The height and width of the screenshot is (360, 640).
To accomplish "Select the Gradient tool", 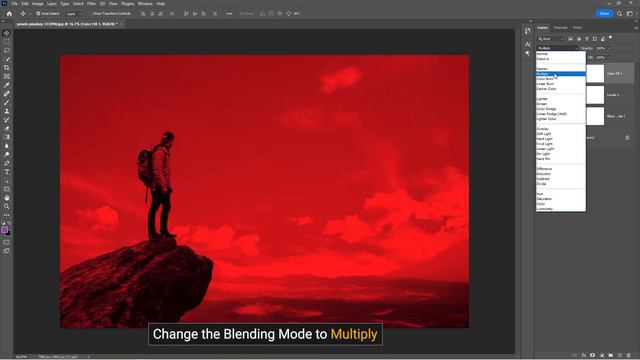I will 7,137.
